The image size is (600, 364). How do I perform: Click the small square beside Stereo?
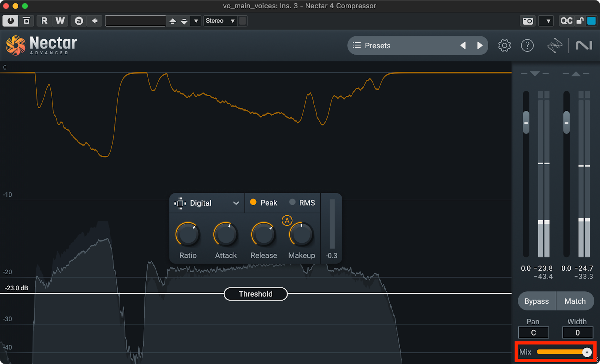click(x=243, y=21)
